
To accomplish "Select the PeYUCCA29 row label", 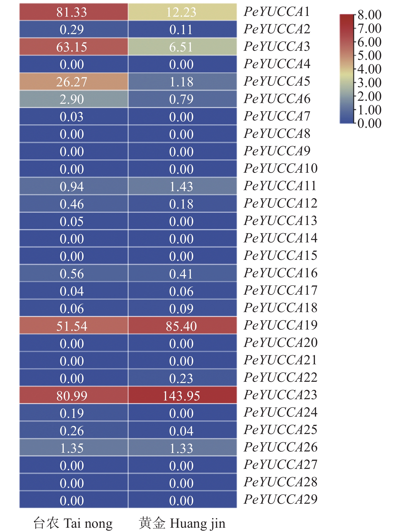I will click(280, 499).
